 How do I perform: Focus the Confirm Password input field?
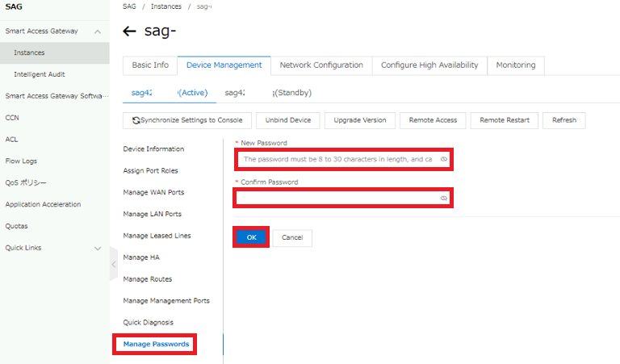[x=337, y=198]
